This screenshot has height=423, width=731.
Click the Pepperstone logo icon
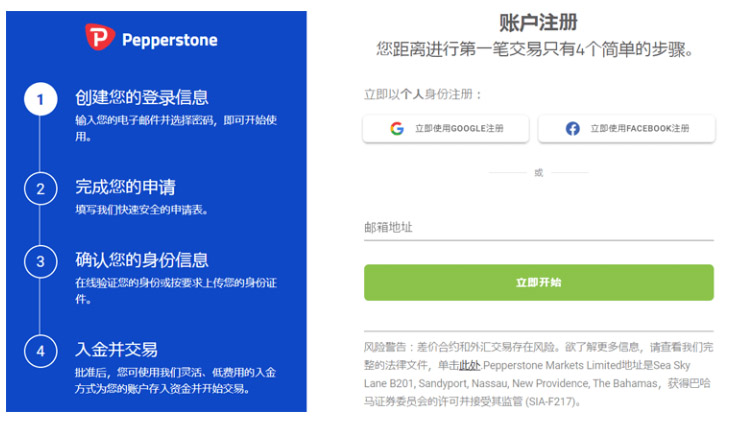[x=100, y=37]
